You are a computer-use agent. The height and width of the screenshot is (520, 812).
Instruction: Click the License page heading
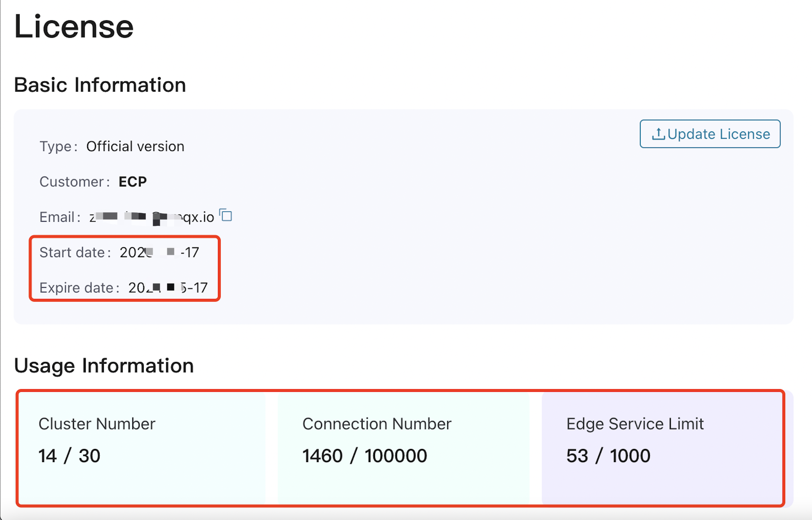tap(74, 27)
